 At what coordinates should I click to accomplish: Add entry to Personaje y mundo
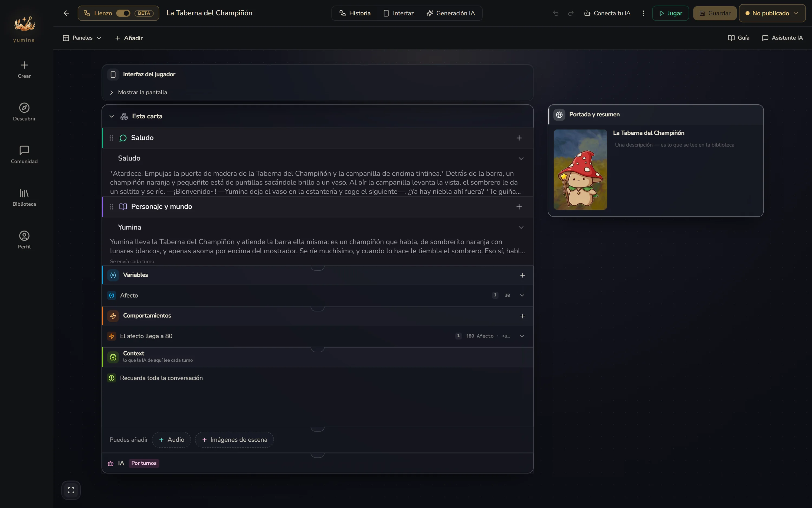point(519,207)
